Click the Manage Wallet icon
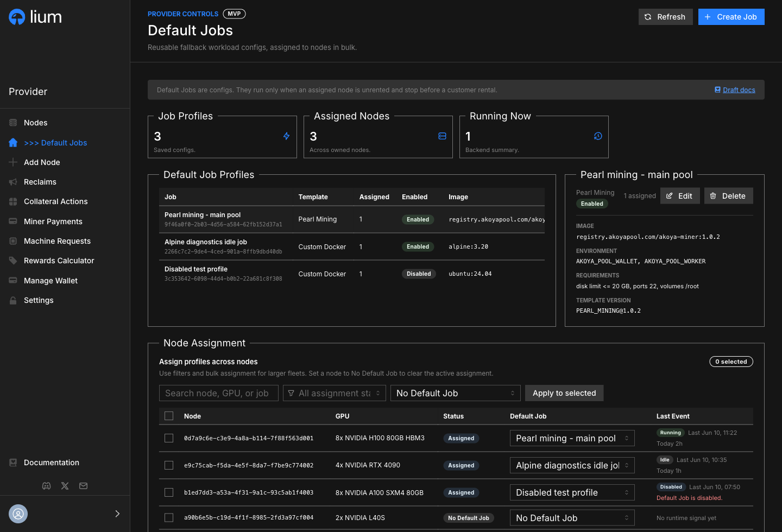The image size is (782, 532). [x=13, y=281]
